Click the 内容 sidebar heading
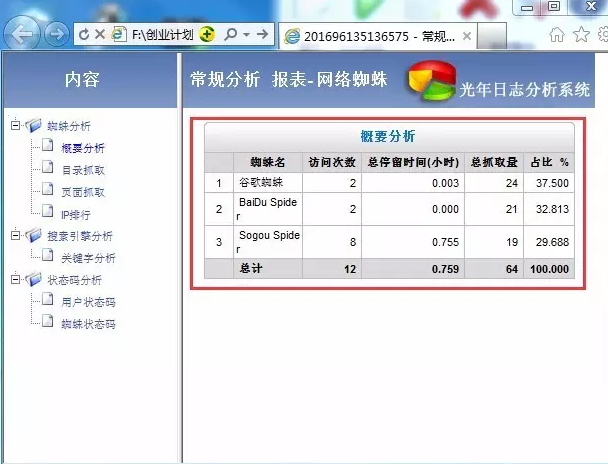Image resolution: width=608 pixels, height=464 pixels. [x=82, y=79]
